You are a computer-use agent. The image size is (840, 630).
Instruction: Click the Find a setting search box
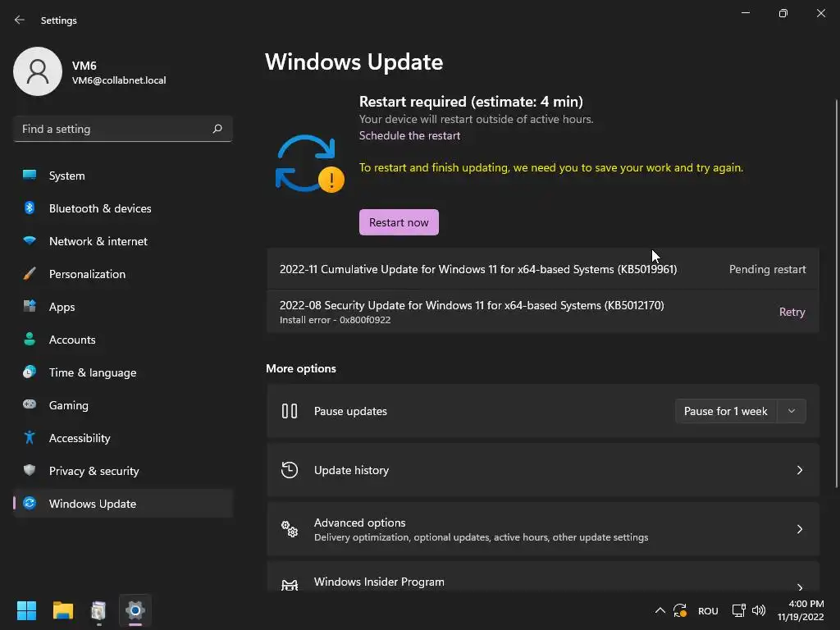[123, 129]
